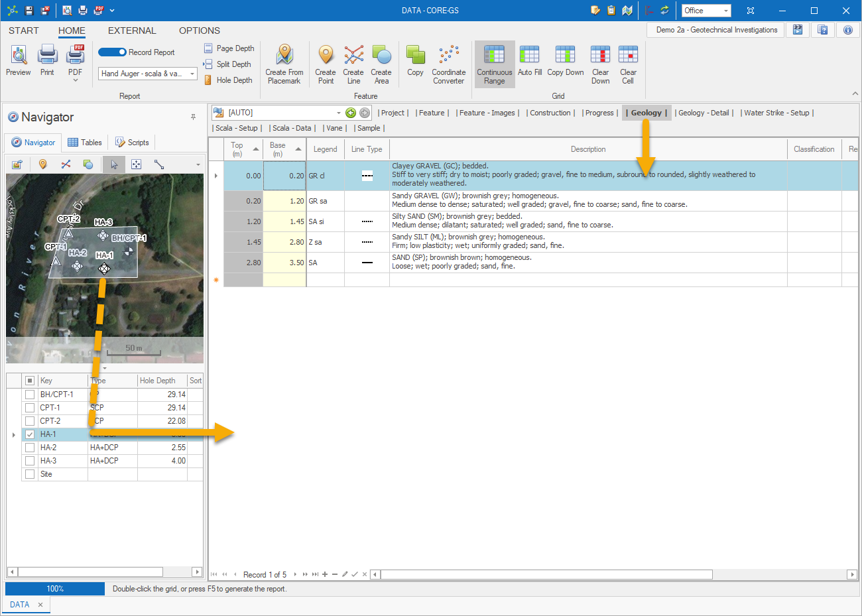Click the map icon in title bar
The height and width of the screenshot is (616, 862).
pos(627,11)
